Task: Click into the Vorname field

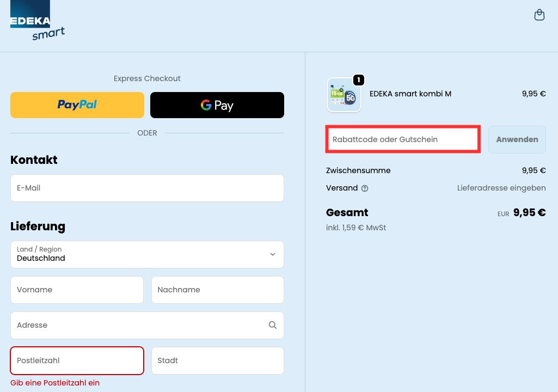Action: coord(77,290)
